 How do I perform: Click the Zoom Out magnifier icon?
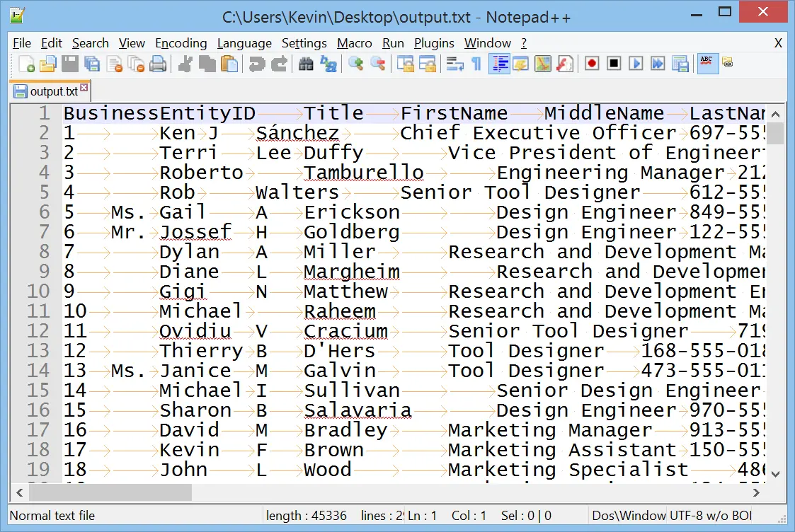point(378,64)
